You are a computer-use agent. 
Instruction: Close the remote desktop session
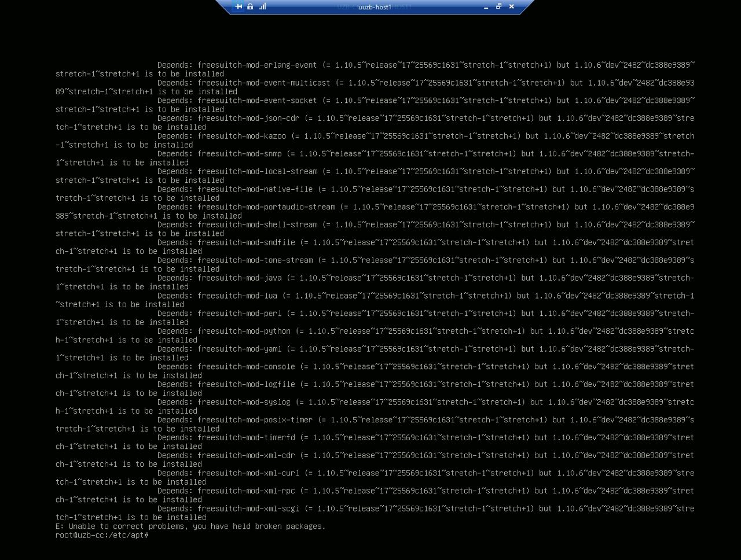click(x=511, y=6)
